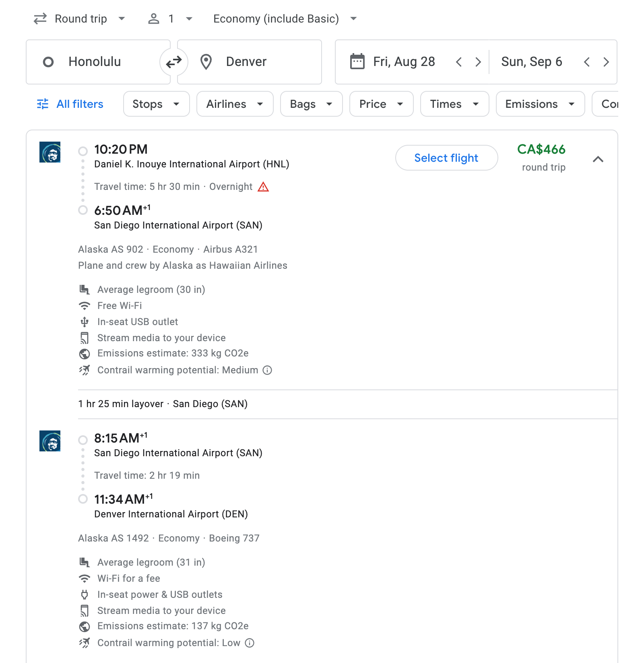Open the Bags filter dropdown
The image size is (644, 663).
click(x=311, y=104)
